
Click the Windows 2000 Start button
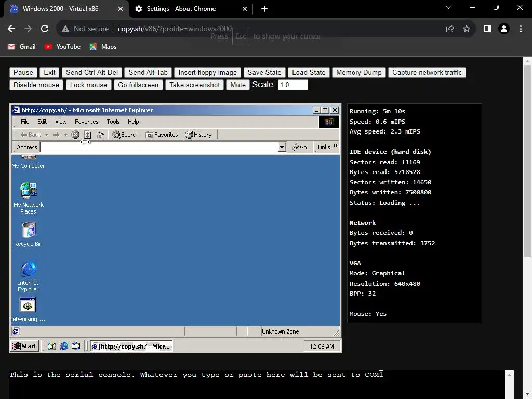tap(24, 346)
